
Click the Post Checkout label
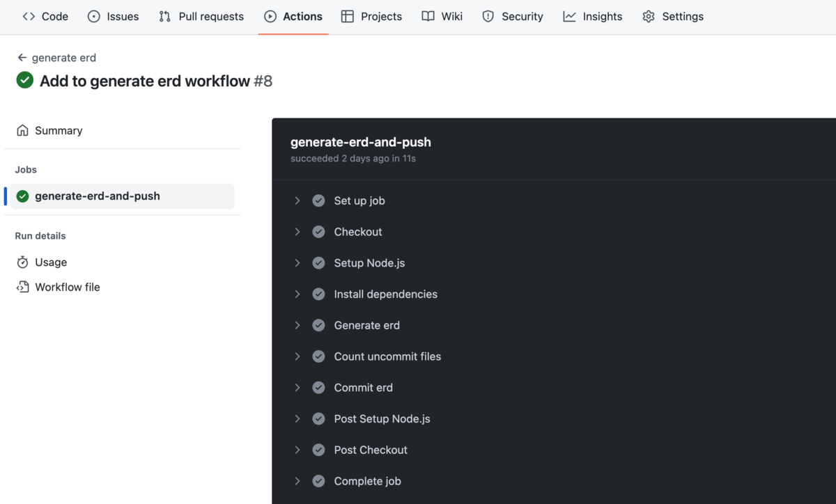(371, 450)
